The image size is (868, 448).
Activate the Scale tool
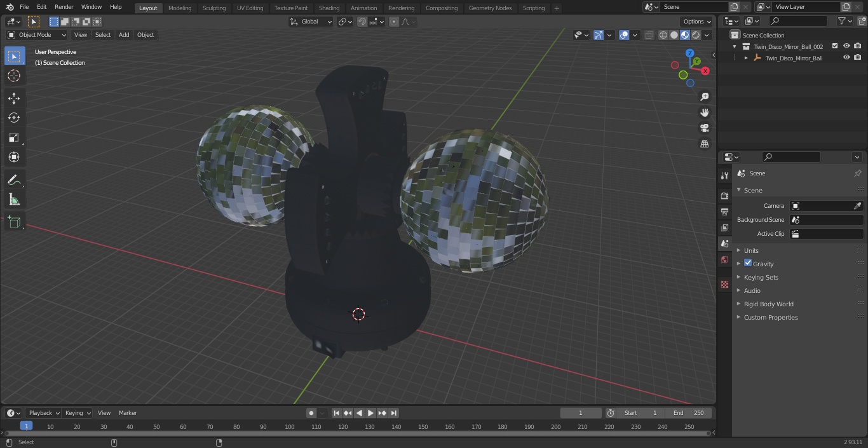(14, 137)
